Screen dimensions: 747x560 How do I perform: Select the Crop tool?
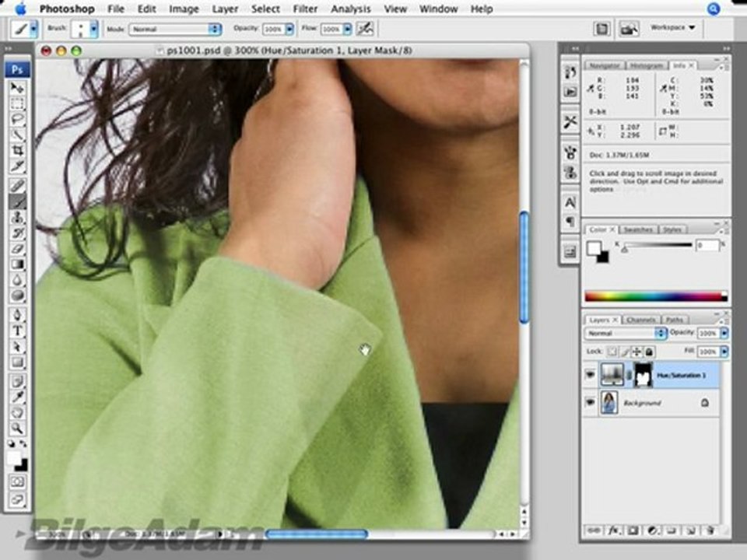pos(17,151)
